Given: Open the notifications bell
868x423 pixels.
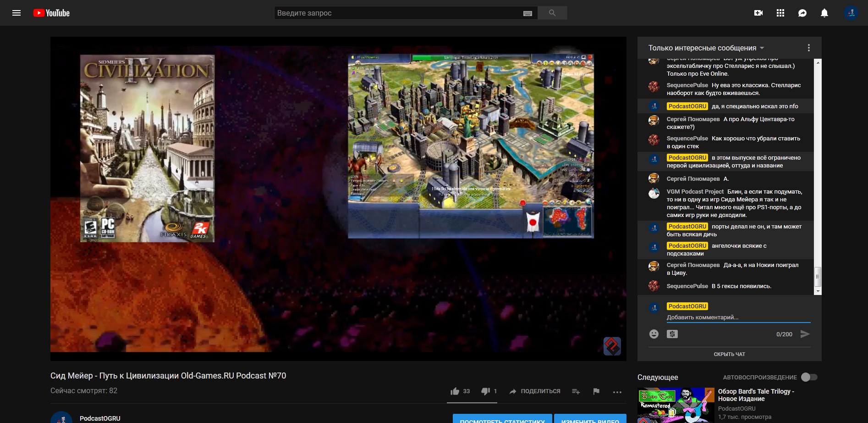Looking at the screenshot, I should click(x=824, y=13).
